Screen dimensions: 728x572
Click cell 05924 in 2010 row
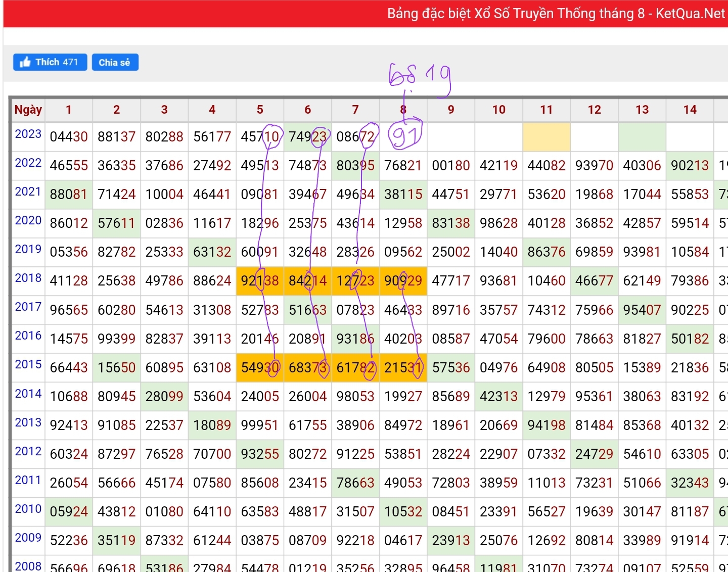pyautogui.click(x=69, y=511)
